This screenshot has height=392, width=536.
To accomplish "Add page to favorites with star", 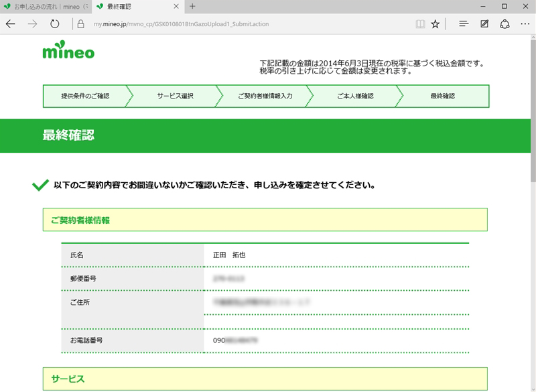I will pos(435,24).
